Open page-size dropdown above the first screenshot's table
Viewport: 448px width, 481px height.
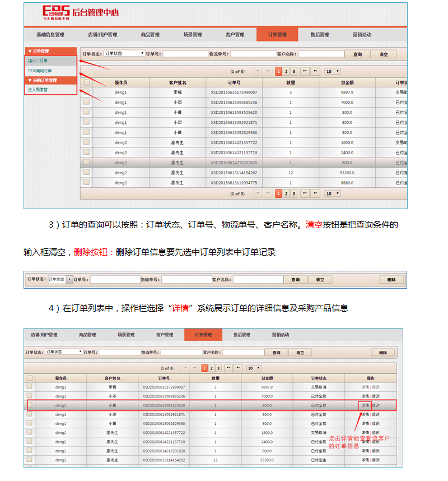(333, 71)
